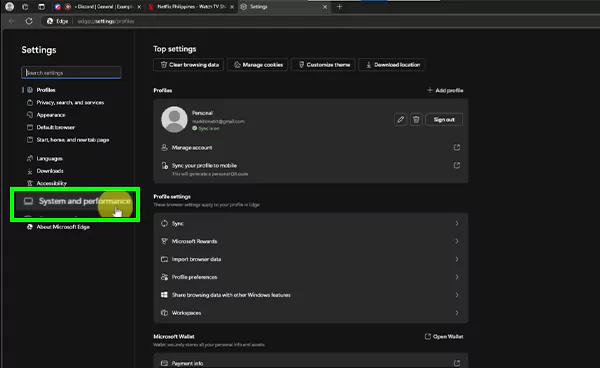Open the Workspaces icon in title bar
This screenshot has height=368, width=600.
pyautogui.click(x=25, y=7)
